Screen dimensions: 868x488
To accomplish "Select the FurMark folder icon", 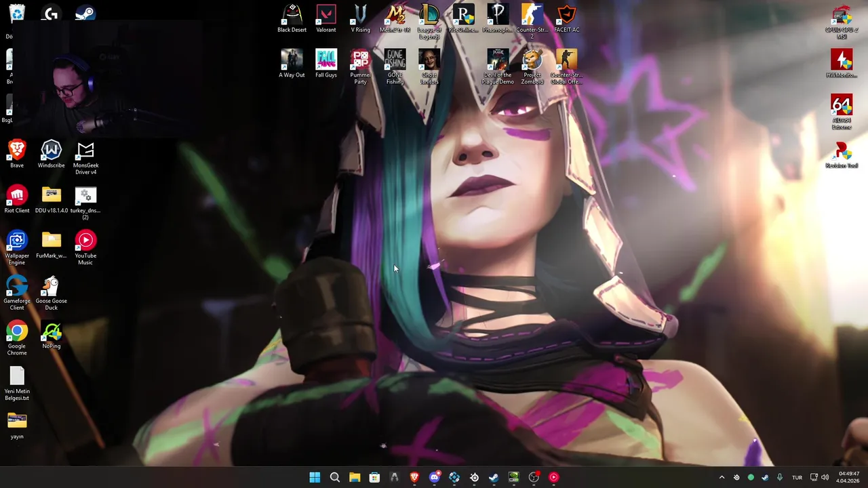I will [x=51, y=245].
